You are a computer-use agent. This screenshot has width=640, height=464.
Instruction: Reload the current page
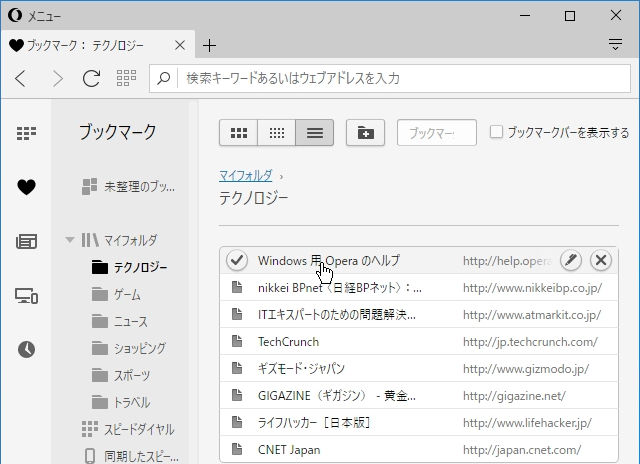click(x=91, y=78)
